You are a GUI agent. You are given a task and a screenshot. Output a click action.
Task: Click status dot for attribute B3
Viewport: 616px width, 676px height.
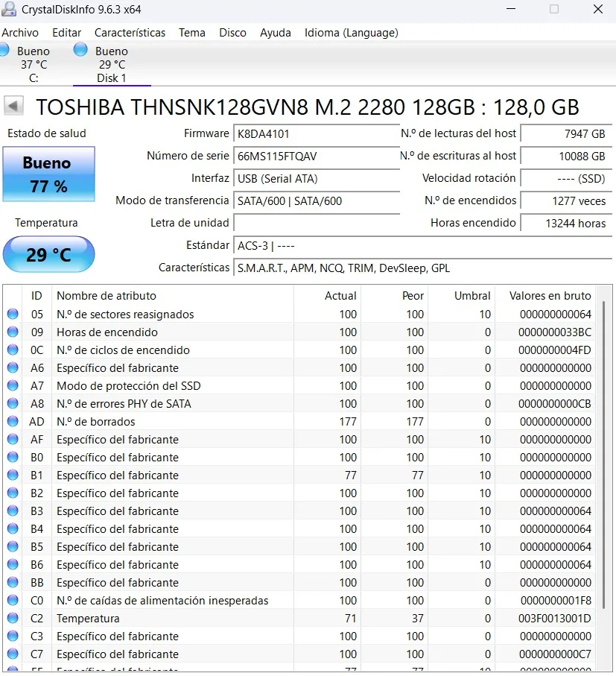tap(13, 511)
